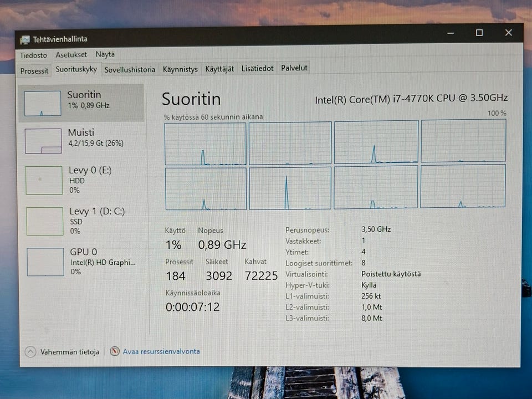The width and height of the screenshot is (532, 399).
Task: Open the Käynnistys tab
Action: [x=180, y=69]
